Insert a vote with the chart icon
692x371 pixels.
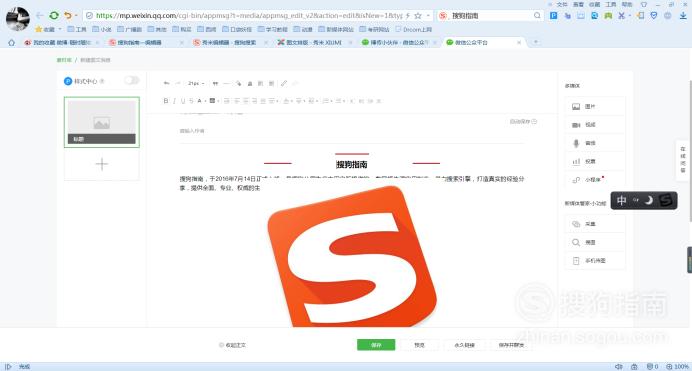click(595, 161)
